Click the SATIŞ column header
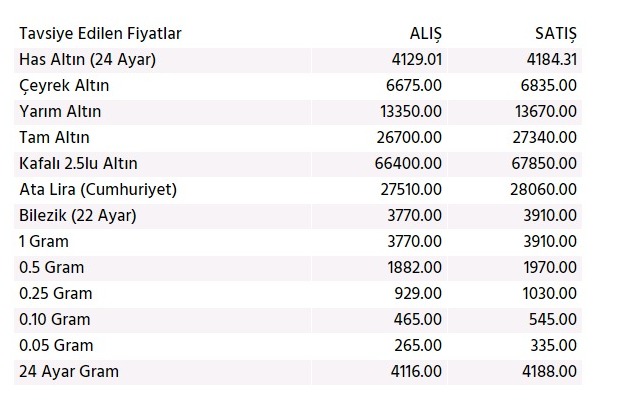626x411 pixels. pos(556,34)
